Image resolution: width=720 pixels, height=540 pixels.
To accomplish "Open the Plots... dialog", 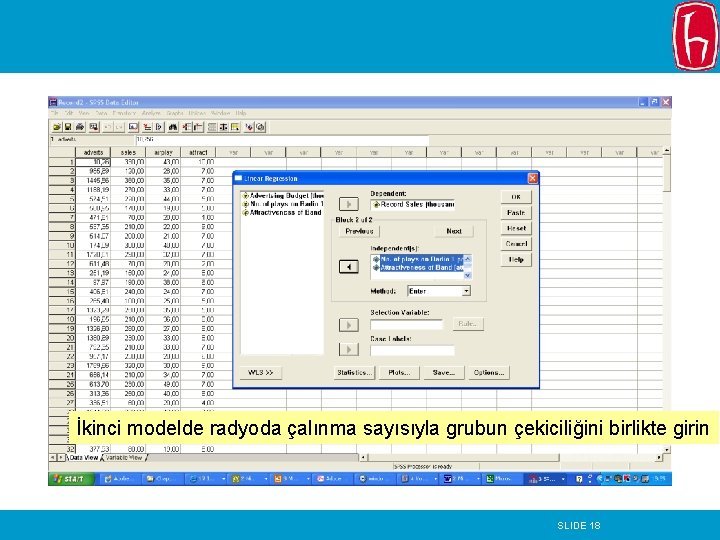I will (399, 372).
